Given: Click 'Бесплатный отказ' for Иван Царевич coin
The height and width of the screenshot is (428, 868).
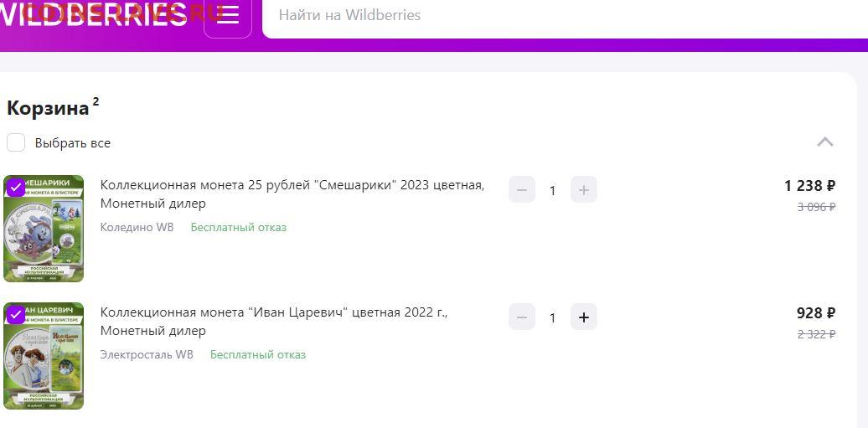Looking at the screenshot, I should tap(258, 355).
